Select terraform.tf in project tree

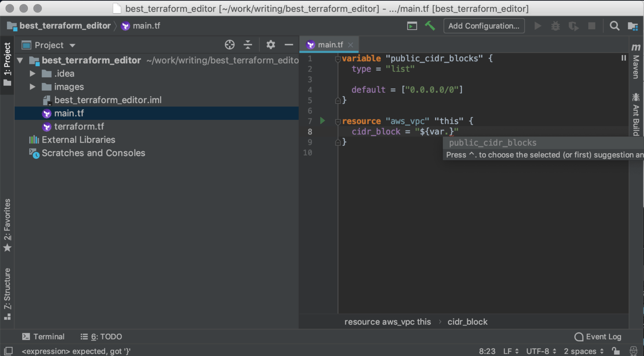click(x=79, y=127)
